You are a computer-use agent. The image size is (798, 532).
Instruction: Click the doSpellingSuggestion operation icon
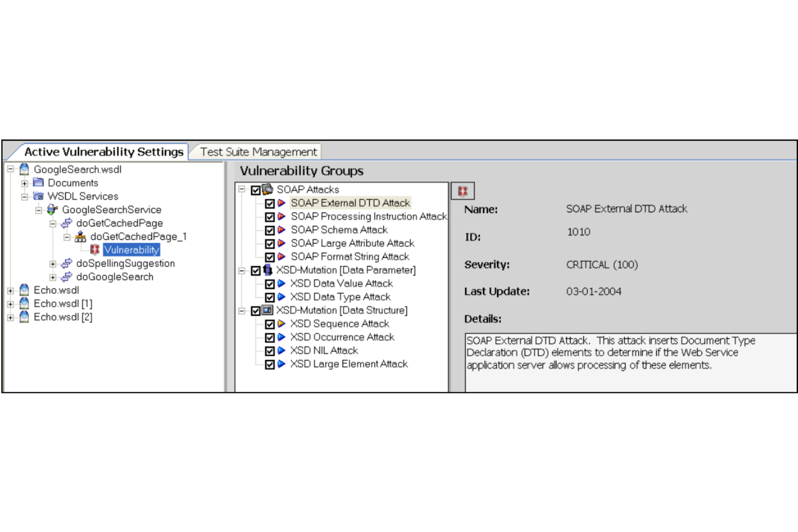click(x=66, y=264)
